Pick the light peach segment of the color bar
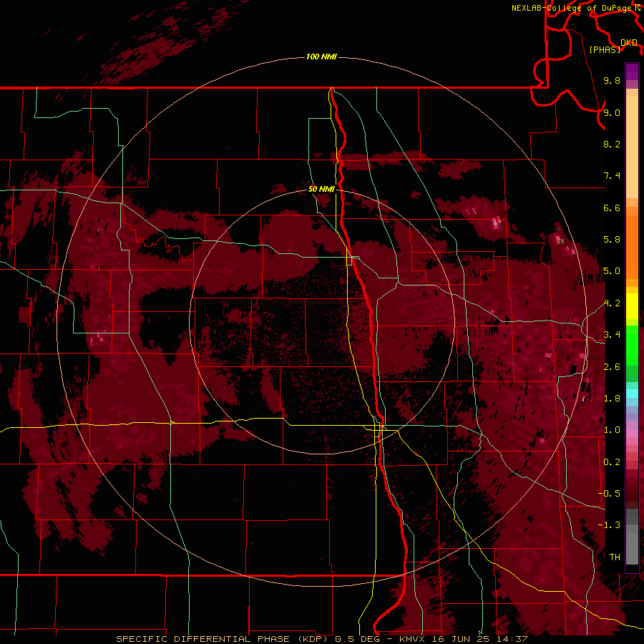The height and width of the screenshot is (644, 644). click(x=632, y=147)
